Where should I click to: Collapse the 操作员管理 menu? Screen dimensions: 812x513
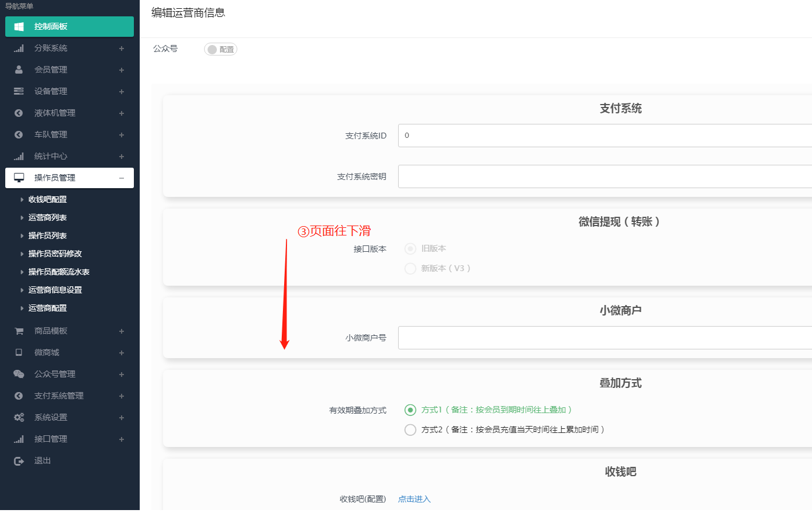(x=122, y=178)
